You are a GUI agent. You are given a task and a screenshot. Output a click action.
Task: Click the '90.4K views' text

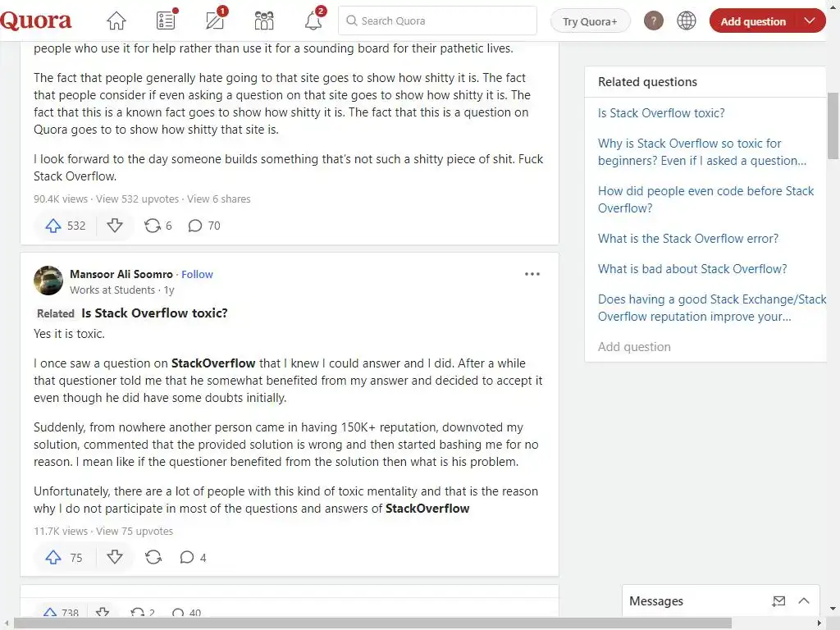click(x=61, y=199)
